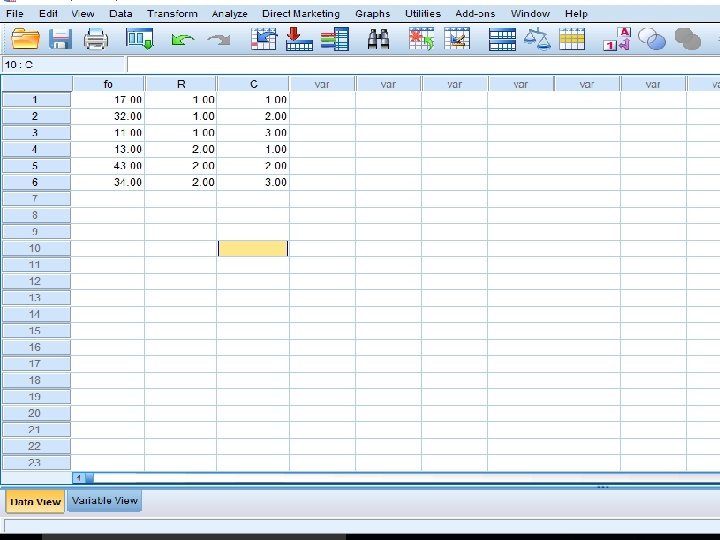This screenshot has height=540, width=720.
Task: Click the cell value 32.00
Action: point(108,116)
